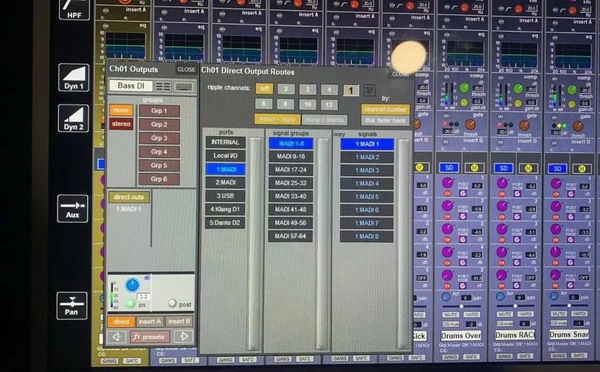The width and height of the screenshot is (600, 372).
Task: Open the Aux sends icon
Action: coord(72,209)
